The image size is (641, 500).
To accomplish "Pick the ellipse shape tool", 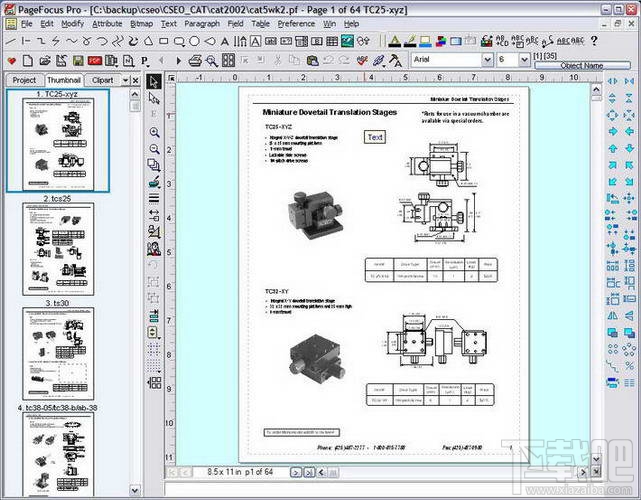I will 194,41.
